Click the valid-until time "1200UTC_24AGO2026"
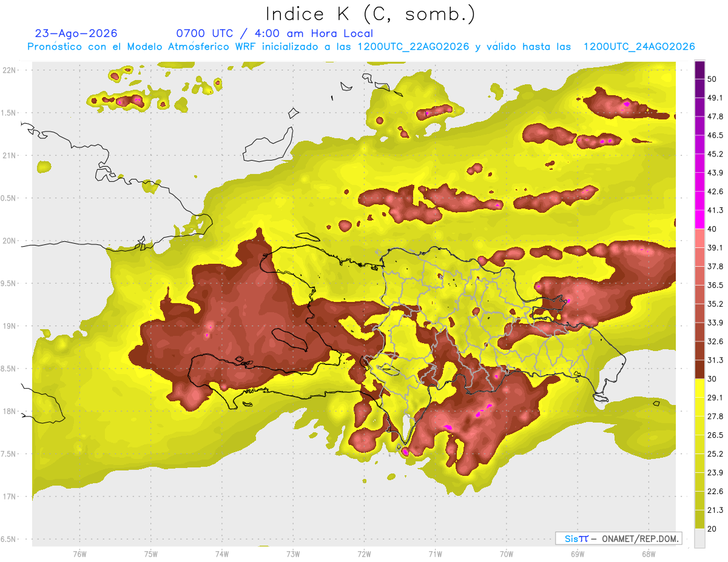The height and width of the screenshot is (562, 728). (x=639, y=47)
